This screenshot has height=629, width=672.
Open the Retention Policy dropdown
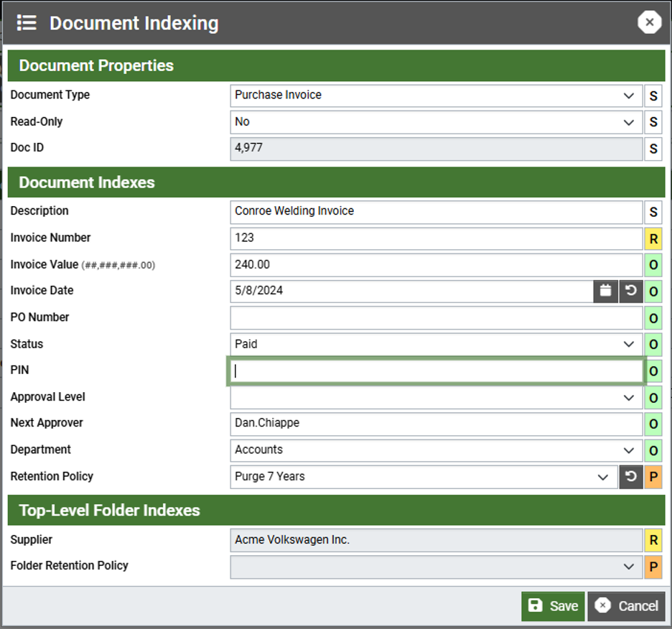tap(424, 477)
